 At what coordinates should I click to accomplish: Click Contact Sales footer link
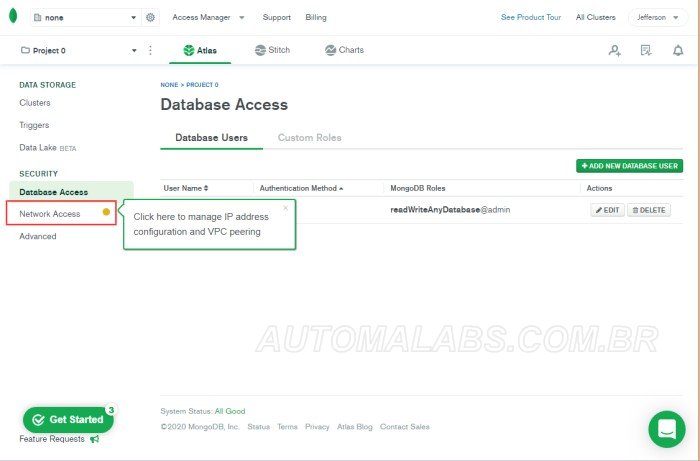[404, 427]
